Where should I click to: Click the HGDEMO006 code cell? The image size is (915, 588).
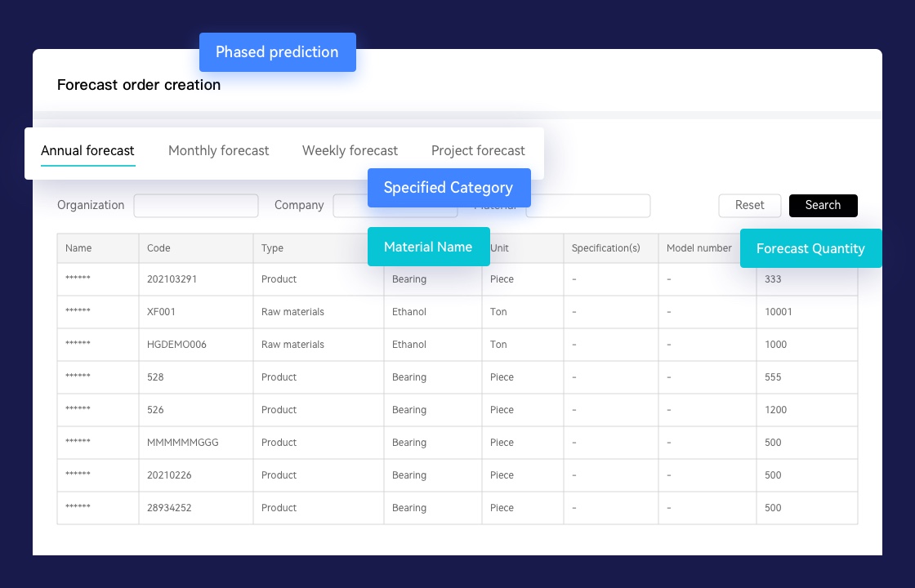coord(176,345)
